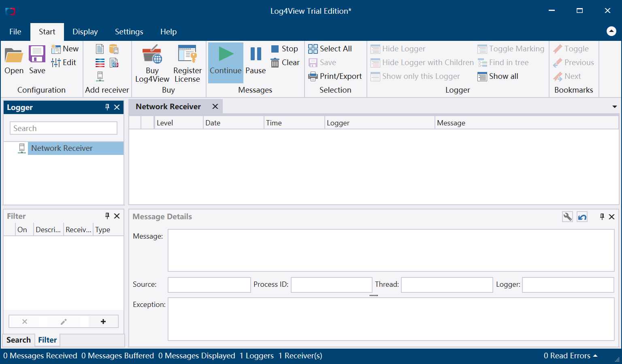
Task: Click Show only this Logger
Action: click(415, 76)
